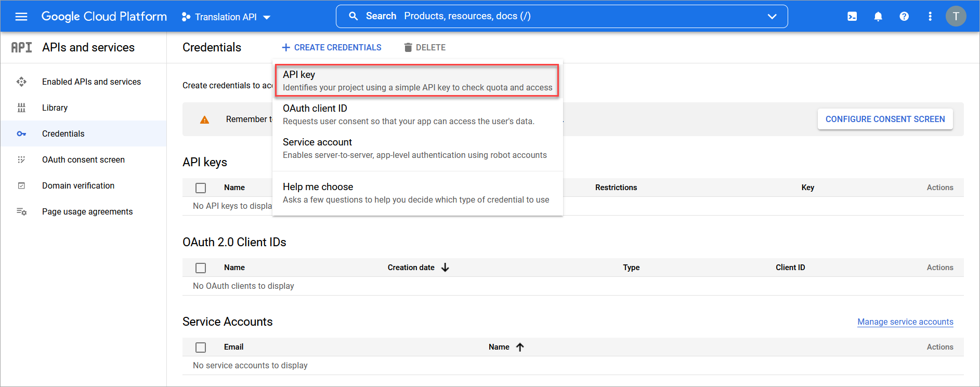Choose API key from the dropdown
The height and width of the screenshot is (387, 980).
coord(417,81)
